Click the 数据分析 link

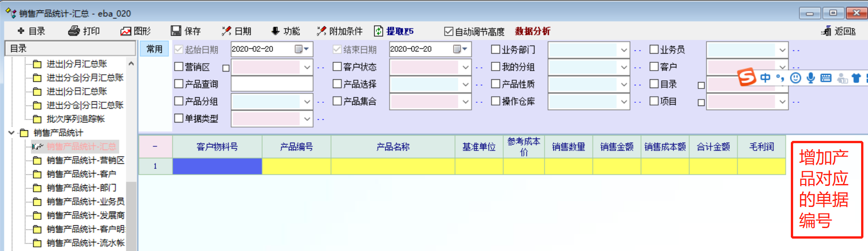click(532, 31)
